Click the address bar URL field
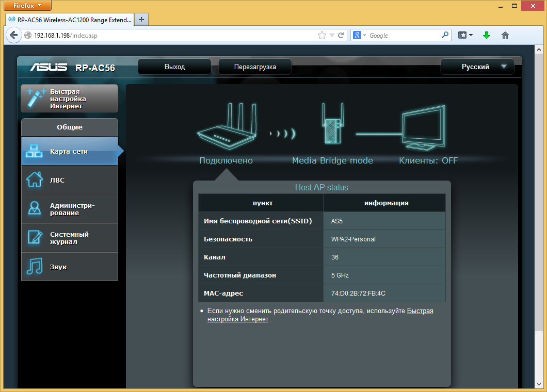 pos(174,35)
